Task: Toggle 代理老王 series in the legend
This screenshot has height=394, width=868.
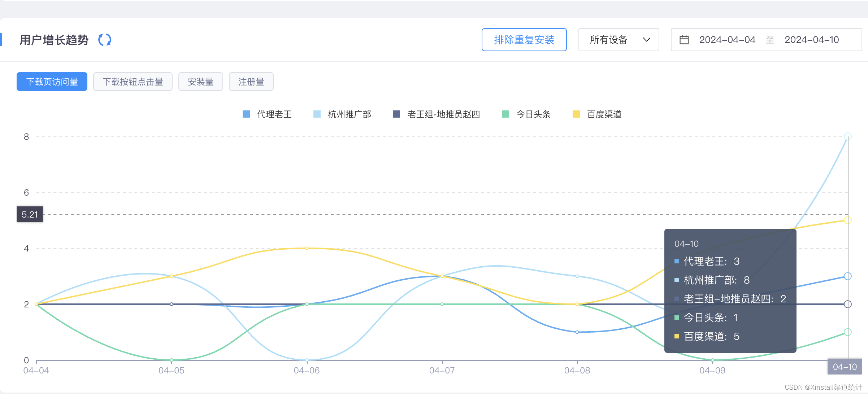Action: tap(267, 114)
